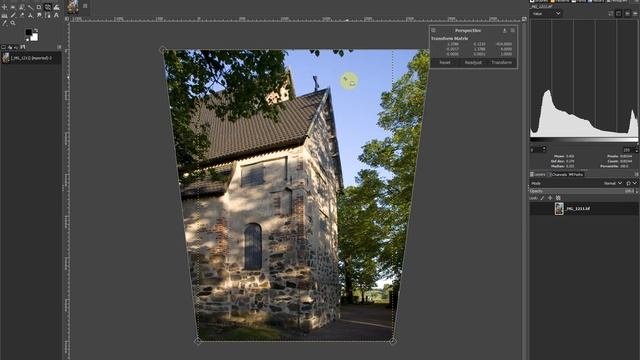Click the Perspective dialog left header icon
The image size is (640, 360).
click(x=433, y=31)
